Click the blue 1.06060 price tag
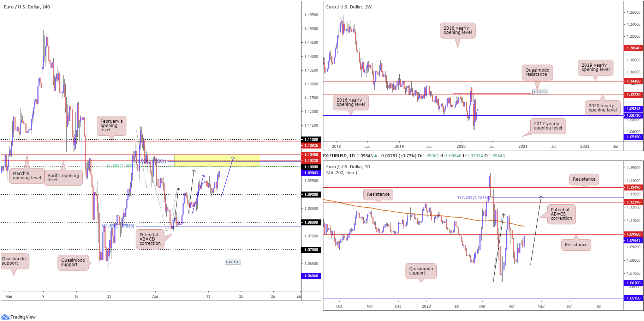 tap(311, 276)
